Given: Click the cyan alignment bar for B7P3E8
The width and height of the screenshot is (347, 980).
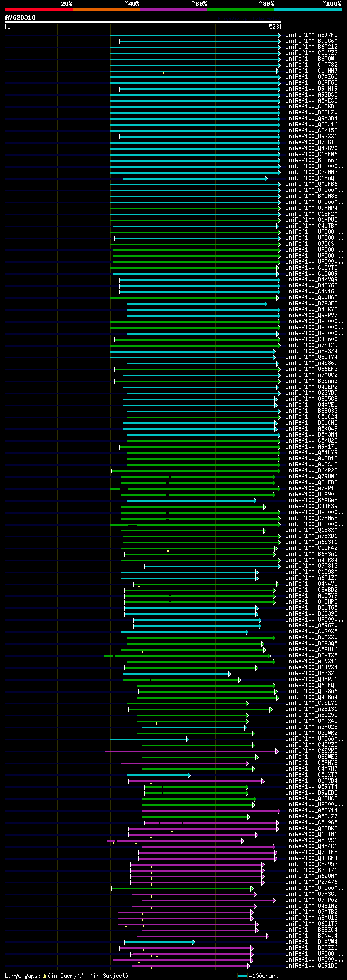Looking at the screenshot, I should tap(197, 304).
